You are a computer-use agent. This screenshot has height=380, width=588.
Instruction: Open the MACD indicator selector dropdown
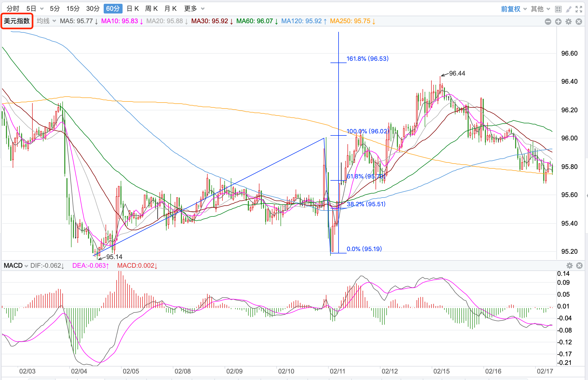tap(16, 266)
